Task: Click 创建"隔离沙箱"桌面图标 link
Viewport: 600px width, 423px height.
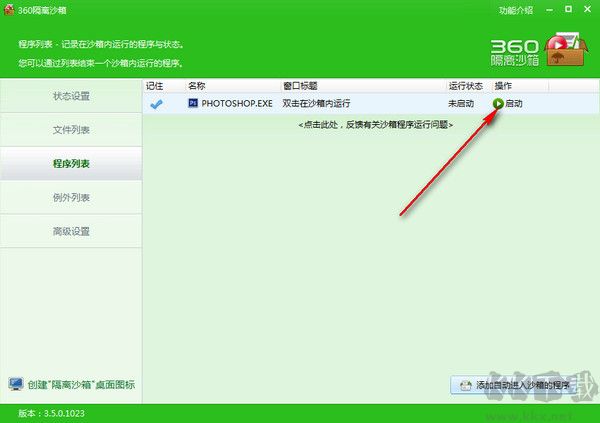Action: tap(81, 385)
